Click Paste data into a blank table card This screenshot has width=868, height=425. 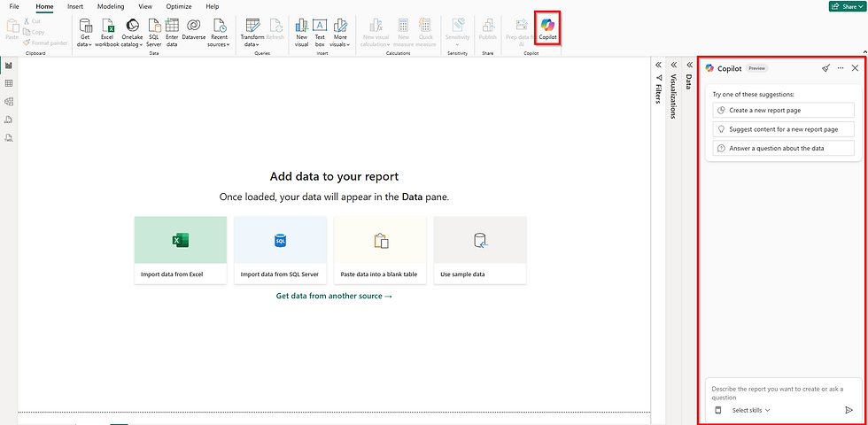[380, 250]
